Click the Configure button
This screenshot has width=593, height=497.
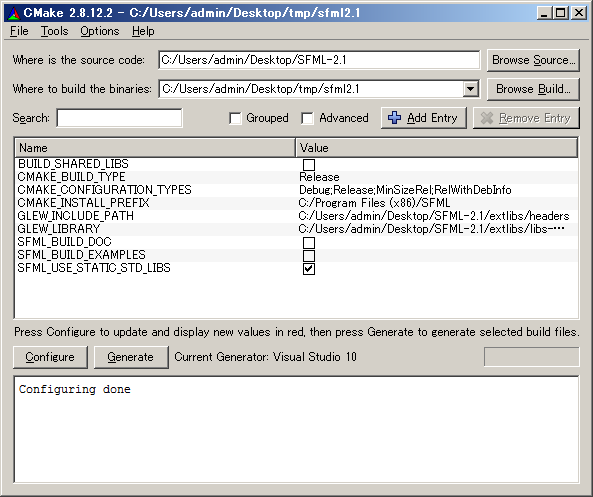click(x=50, y=357)
